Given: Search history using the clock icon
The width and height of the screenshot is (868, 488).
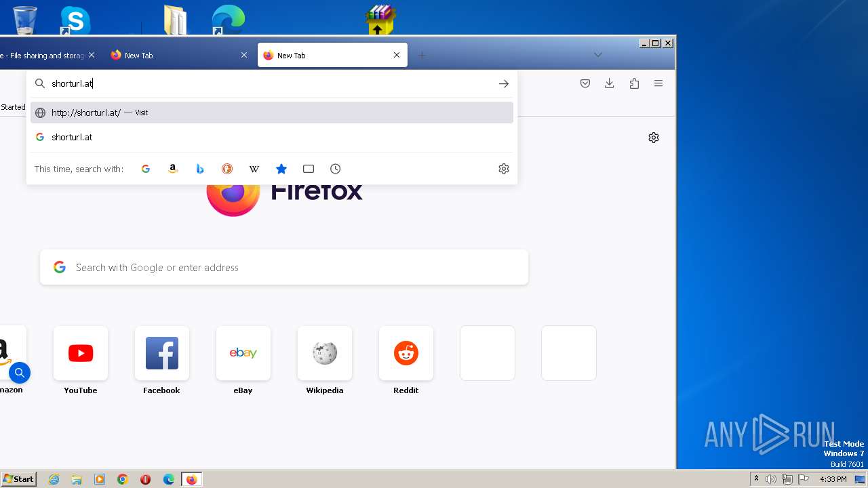Looking at the screenshot, I should tap(336, 169).
